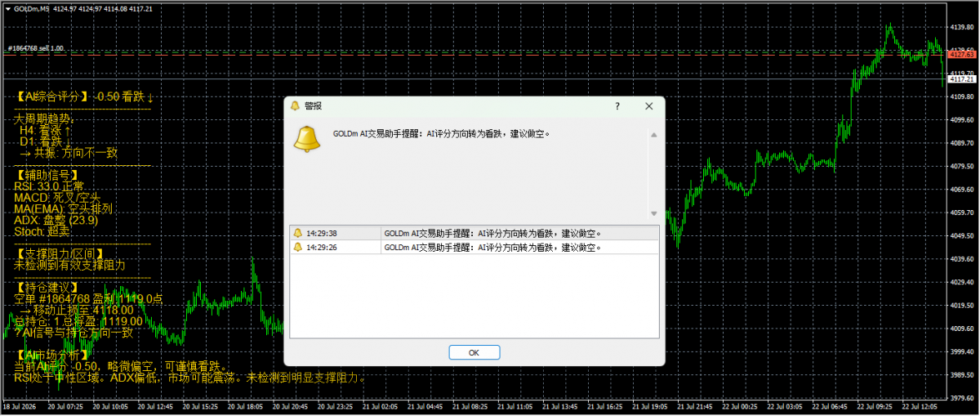This screenshot has height=416, width=980.
Task: Click the 【辅助信号】 heading
Action: pos(47,174)
